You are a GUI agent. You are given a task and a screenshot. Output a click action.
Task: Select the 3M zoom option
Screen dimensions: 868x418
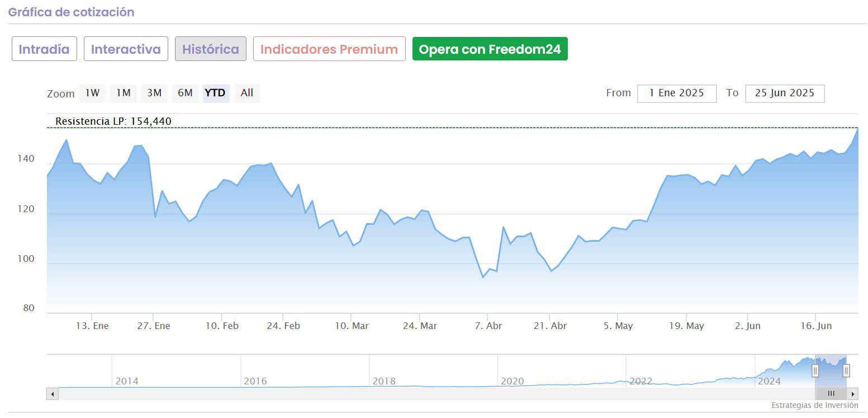coord(154,93)
